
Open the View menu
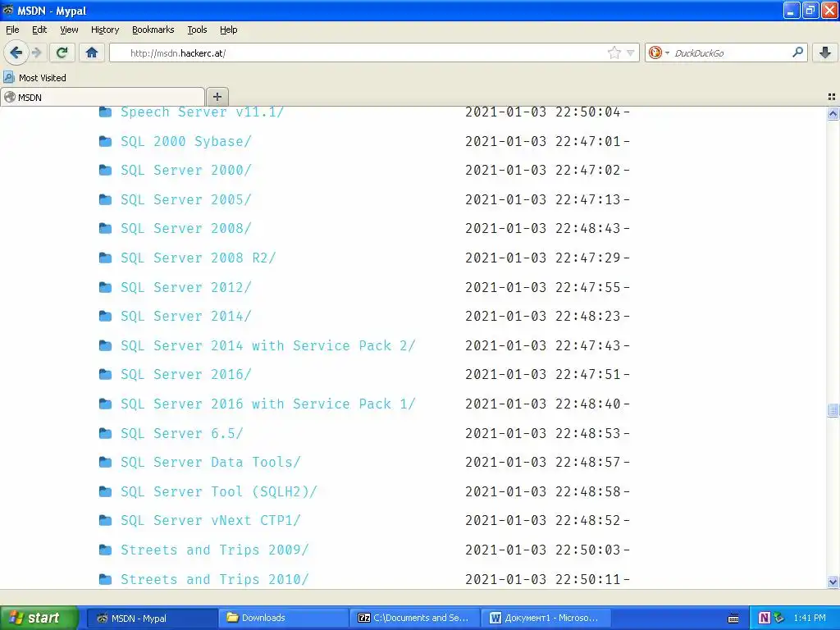69,30
